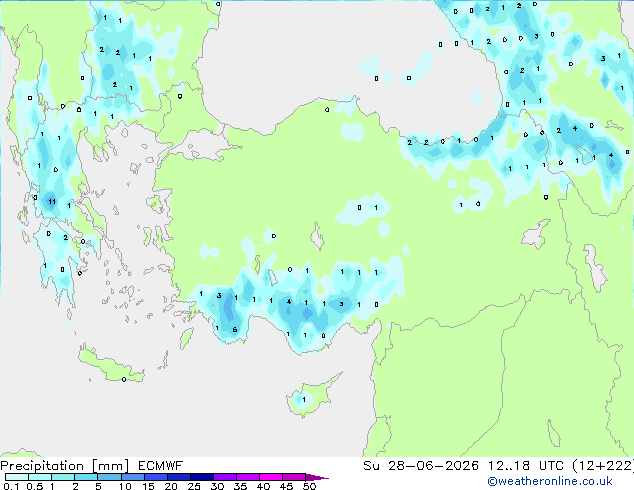Click the 20–25 mm legend color swatch
Screen dimensions: 634x490
(x=179, y=477)
